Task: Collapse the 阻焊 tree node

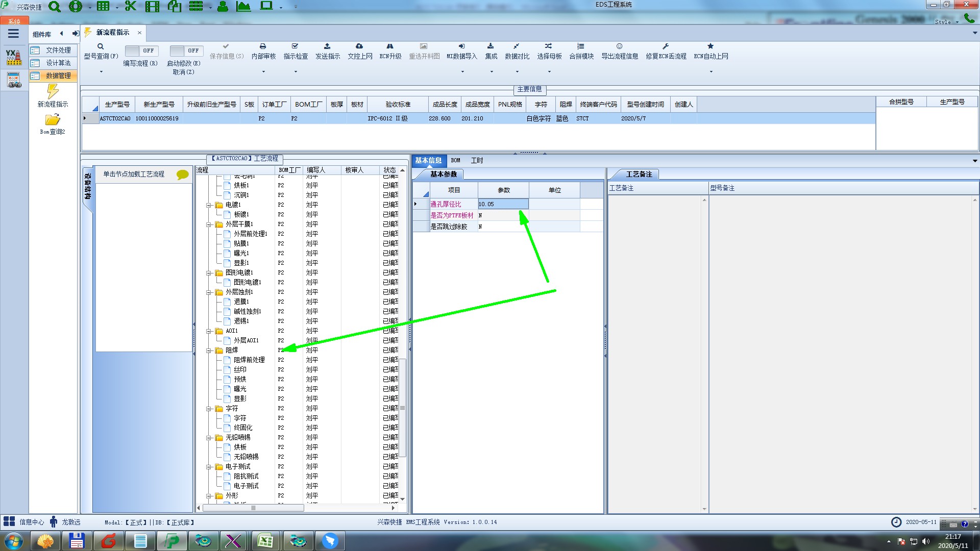Action: [209, 350]
